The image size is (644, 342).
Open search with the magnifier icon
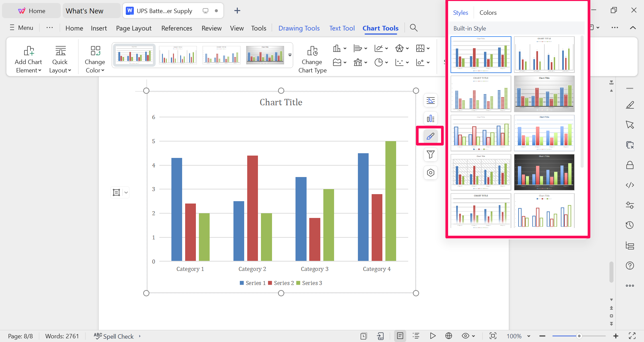[x=413, y=28]
